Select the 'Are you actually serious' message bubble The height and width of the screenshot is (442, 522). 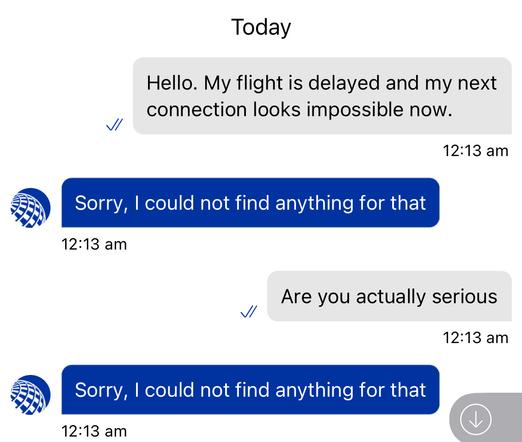[x=390, y=296]
